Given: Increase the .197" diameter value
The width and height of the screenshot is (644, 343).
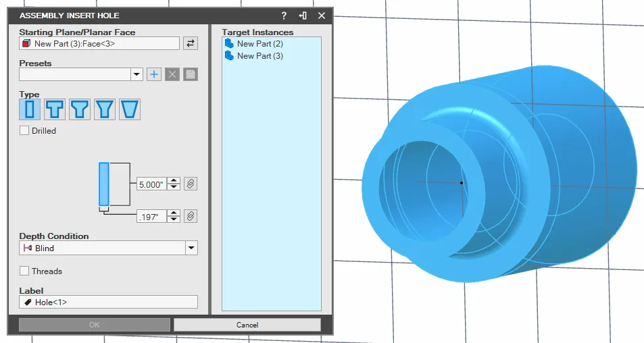Looking at the screenshot, I should pyautogui.click(x=174, y=213).
